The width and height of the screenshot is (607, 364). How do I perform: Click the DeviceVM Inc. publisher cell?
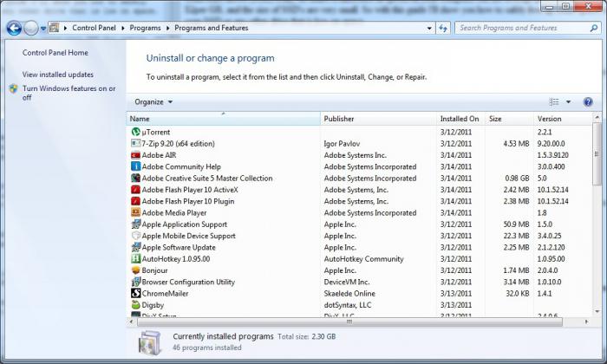click(x=347, y=282)
